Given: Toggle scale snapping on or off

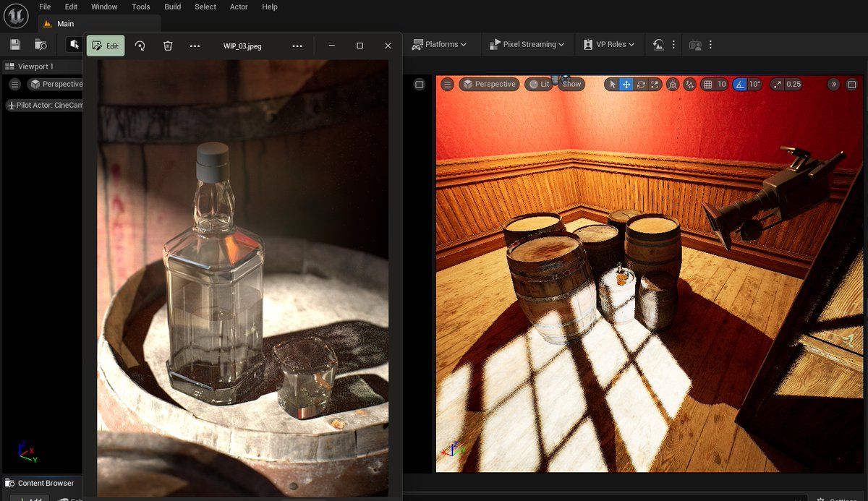Looking at the screenshot, I should (x=778, y=85).
